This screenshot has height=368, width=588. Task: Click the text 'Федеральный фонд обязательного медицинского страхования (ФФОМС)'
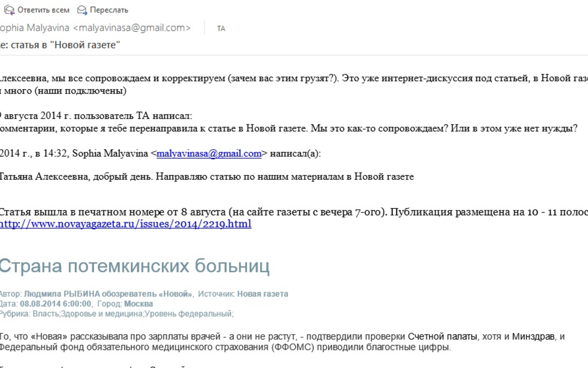pos(157,347)
